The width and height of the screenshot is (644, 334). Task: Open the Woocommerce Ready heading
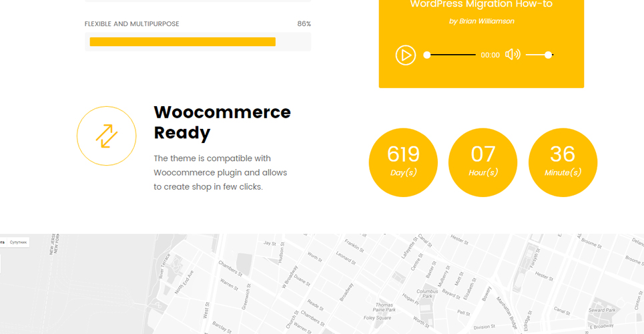(x=222, y=122)
